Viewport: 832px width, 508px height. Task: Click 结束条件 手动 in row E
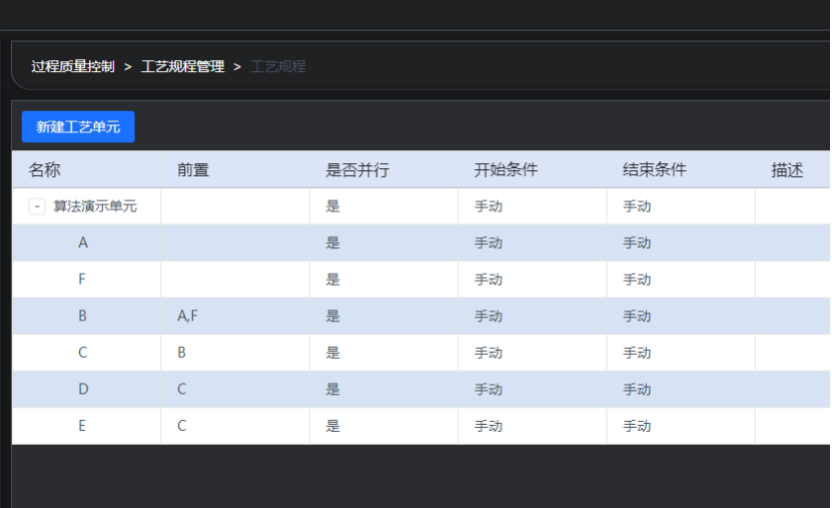point(637,426)
